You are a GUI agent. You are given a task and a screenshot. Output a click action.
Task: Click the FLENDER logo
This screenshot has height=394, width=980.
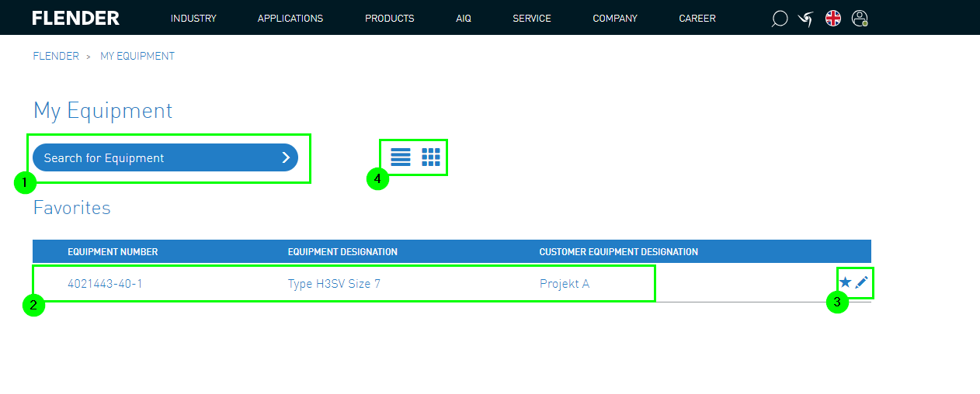click(x=76, y=18)
